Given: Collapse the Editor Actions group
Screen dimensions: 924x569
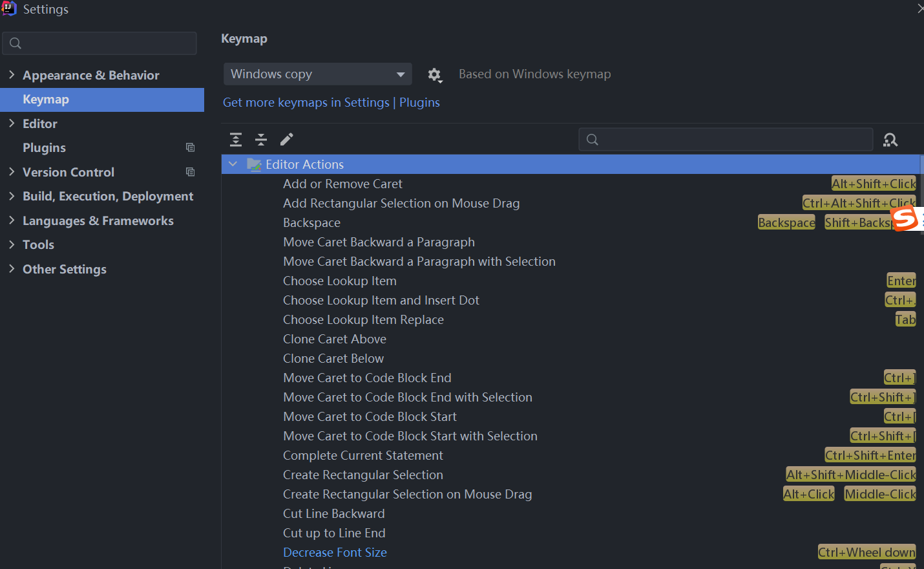Looking at the screenshot, I should tap(233, 164).
